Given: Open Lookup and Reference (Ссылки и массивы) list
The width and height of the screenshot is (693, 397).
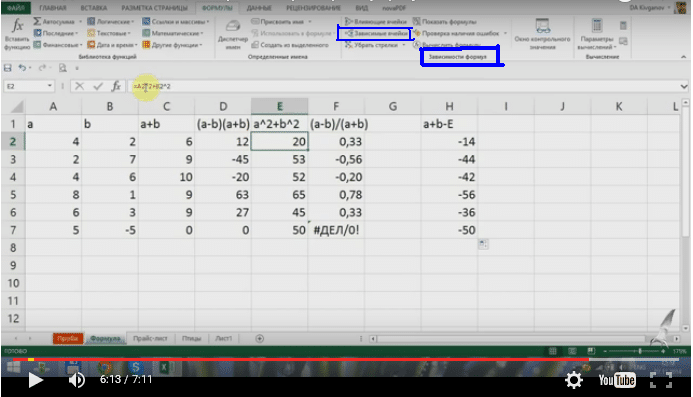Looking at the screenshot, I should [175, 21].
